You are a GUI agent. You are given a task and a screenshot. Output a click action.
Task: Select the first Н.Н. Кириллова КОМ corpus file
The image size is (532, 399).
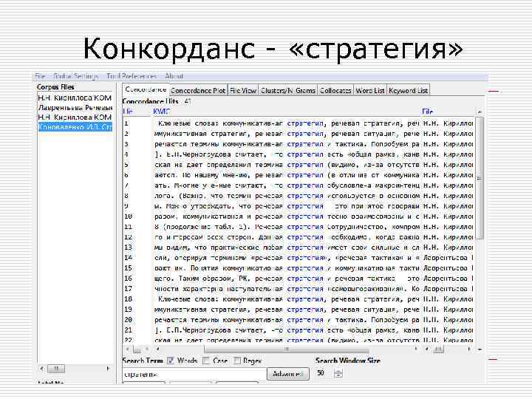coord(75,98)
